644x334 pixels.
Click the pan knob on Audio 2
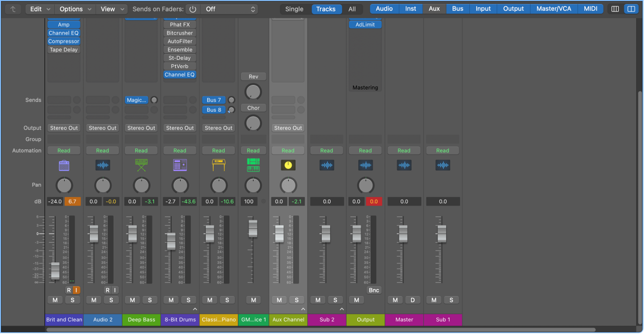click(x=103, y=186)
